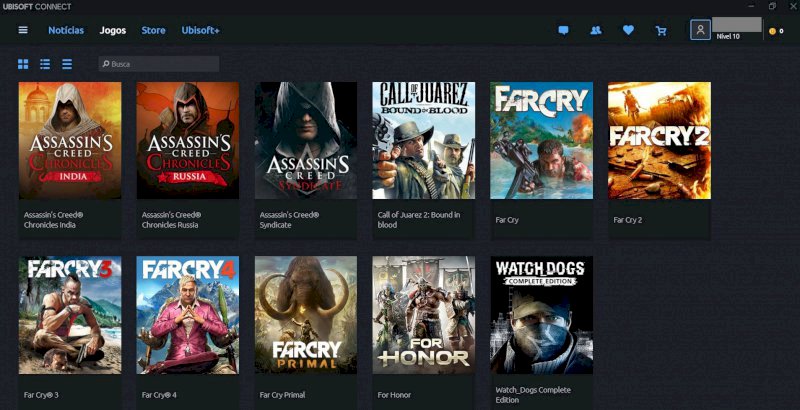Viewport: 800px width, 410px height.
Task: Click the Busca search field
Action: coord(159,64)
